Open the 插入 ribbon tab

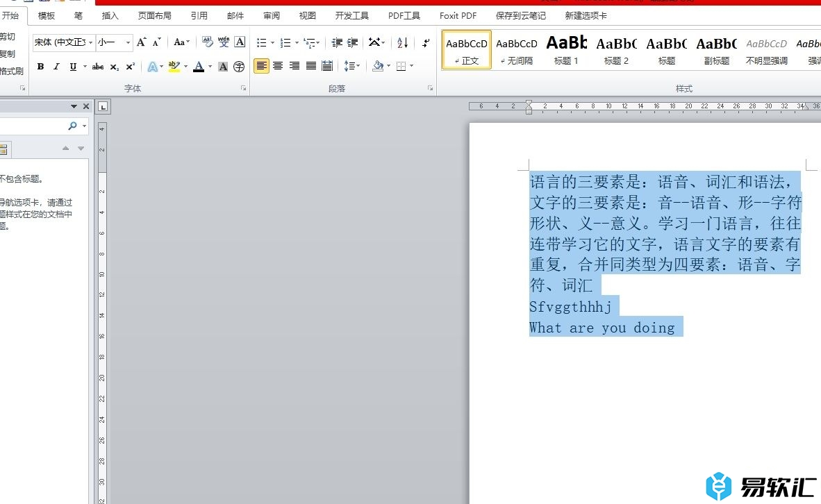tap(110, 15)
